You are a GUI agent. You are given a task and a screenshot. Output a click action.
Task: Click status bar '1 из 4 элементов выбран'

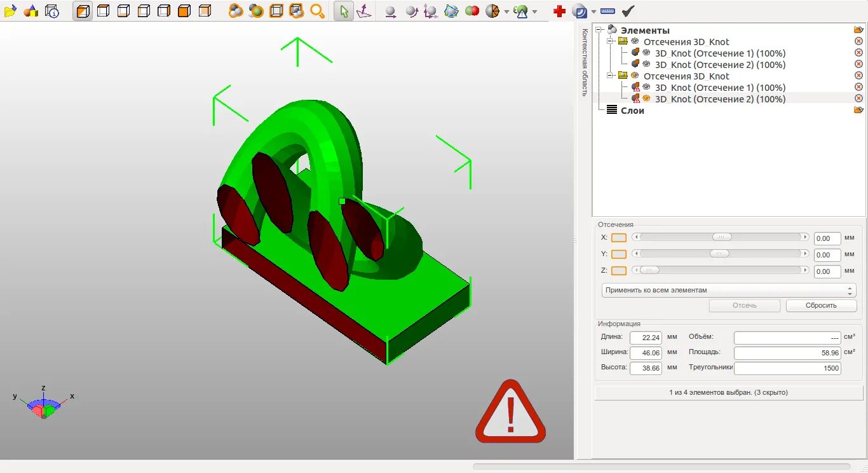click(x=728, y=392)
